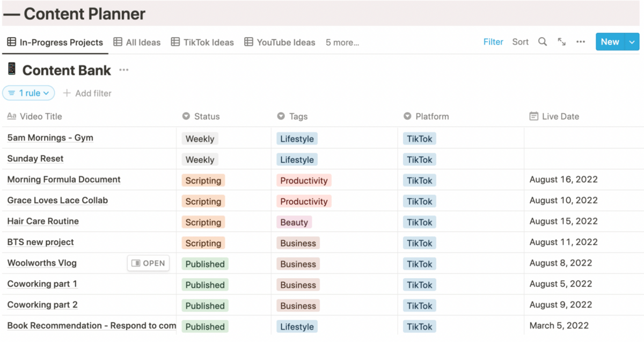Click the Status column header icon
This screenshot has width=644, height=342.
point(186,117)
